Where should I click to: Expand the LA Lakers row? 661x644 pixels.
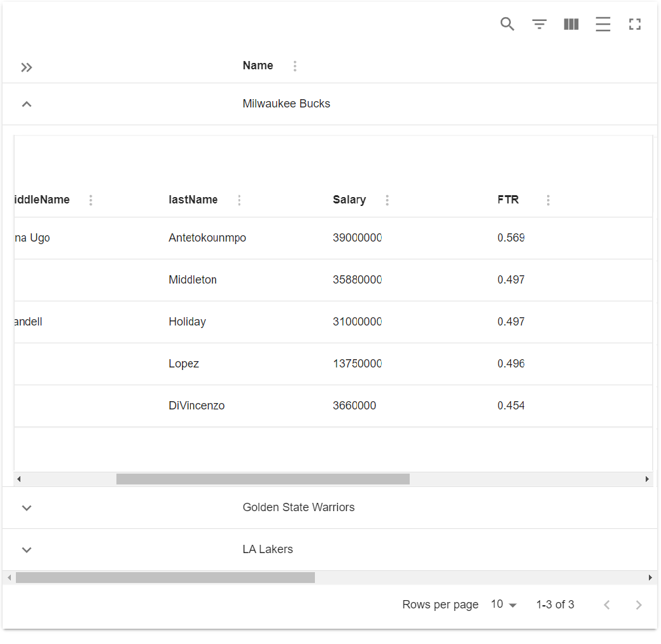tap(27, 550)
